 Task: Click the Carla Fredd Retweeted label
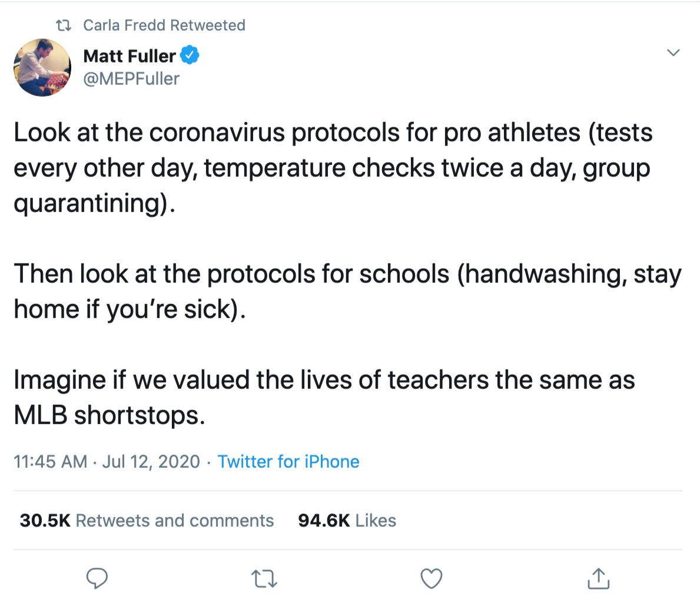click(x=164, y=25)
